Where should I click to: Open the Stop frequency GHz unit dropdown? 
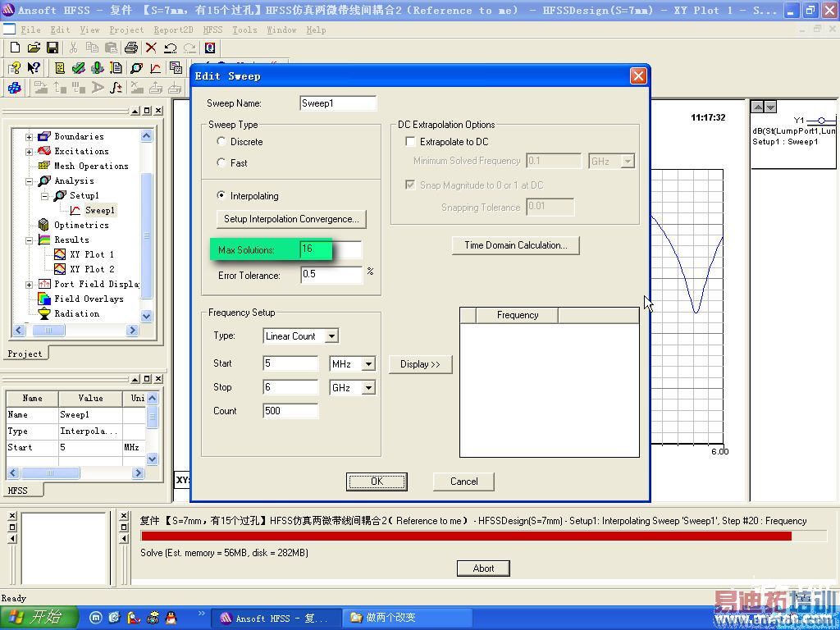pos(368,388)
